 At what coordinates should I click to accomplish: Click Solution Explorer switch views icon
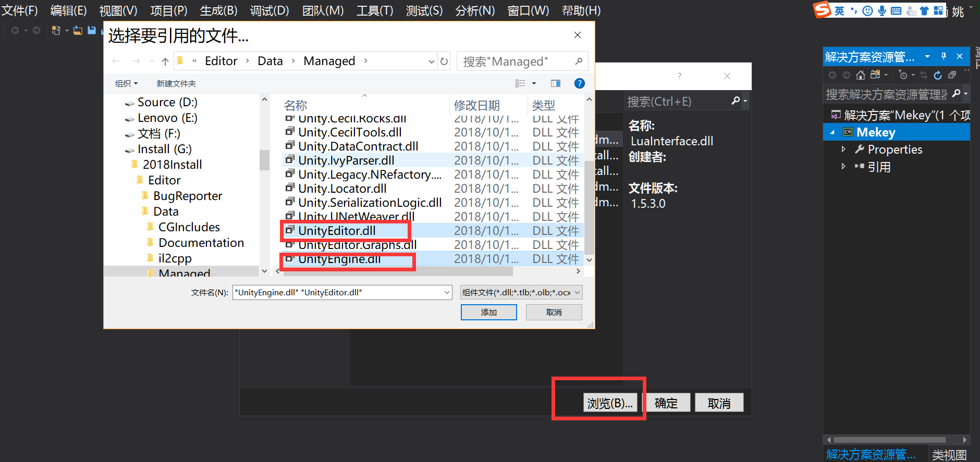tap(876, 75)
